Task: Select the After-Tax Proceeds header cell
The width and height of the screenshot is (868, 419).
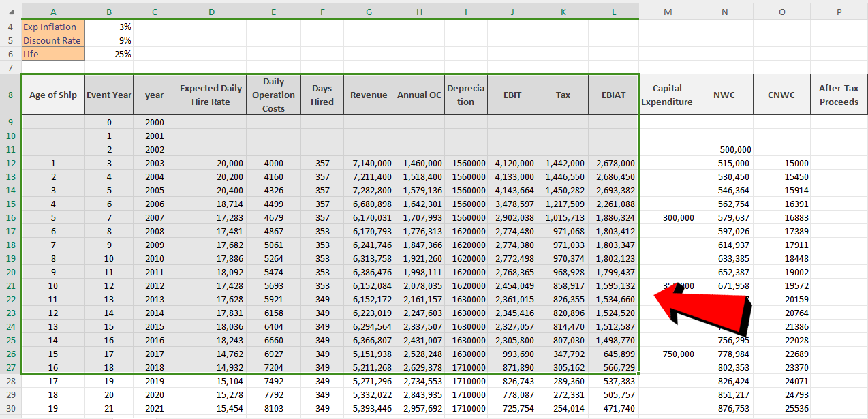Action: [838, 94]
